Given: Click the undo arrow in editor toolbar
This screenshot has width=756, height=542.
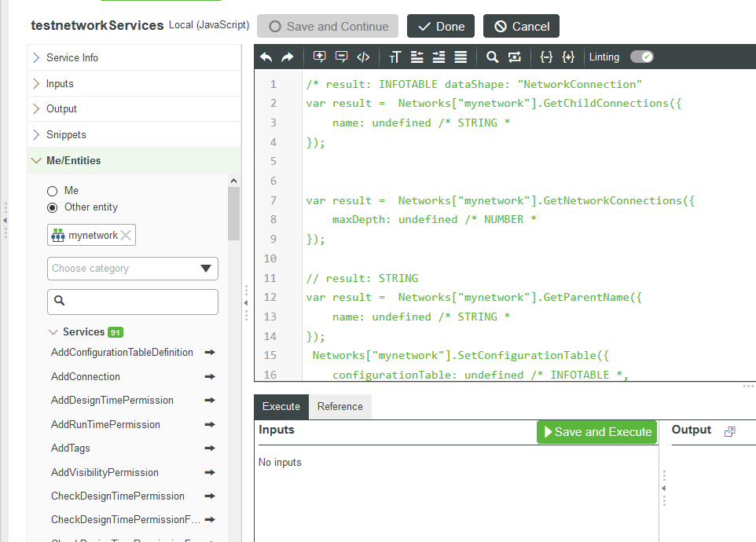Looking at the screenshot, I should click(266, 57).
